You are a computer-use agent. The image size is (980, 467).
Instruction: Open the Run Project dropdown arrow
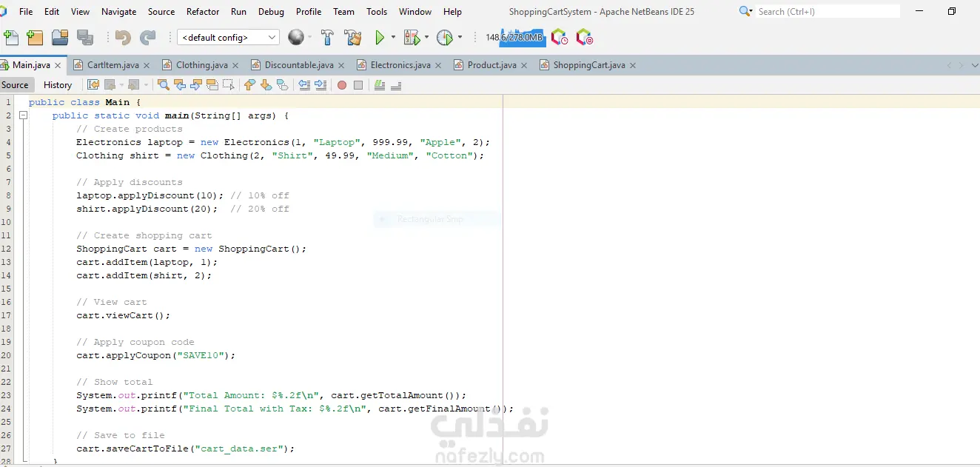(393, 37)
